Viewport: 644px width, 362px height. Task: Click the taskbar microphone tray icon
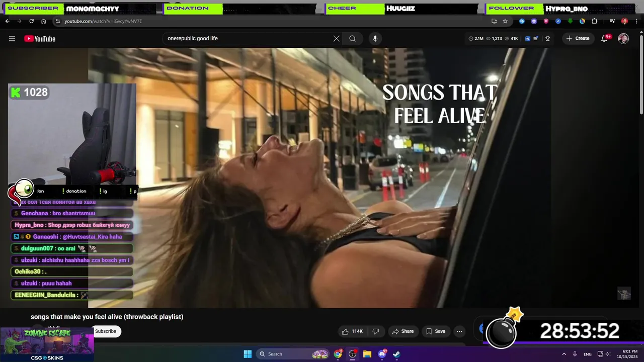575,354
